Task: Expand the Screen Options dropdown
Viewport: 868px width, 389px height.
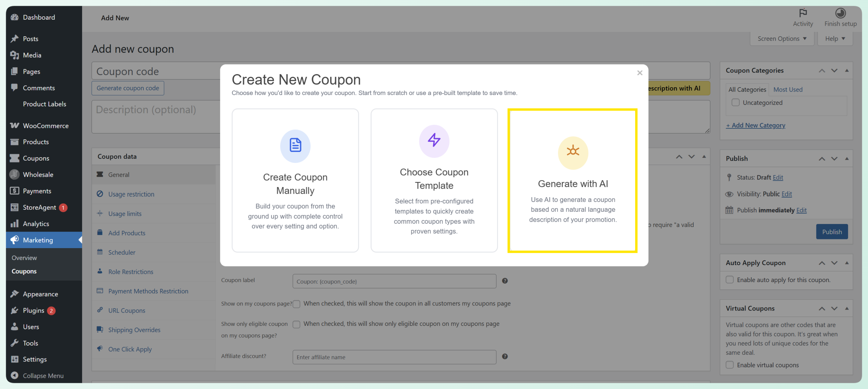Action: [782, 39]
